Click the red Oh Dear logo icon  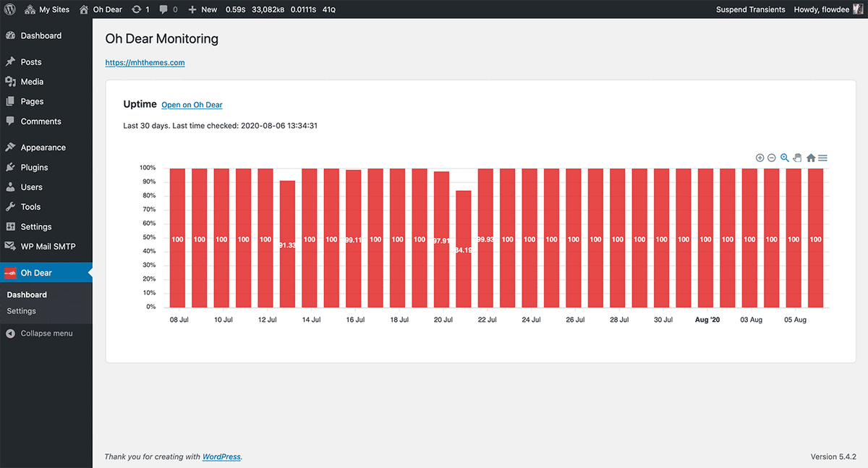[10, 273]
